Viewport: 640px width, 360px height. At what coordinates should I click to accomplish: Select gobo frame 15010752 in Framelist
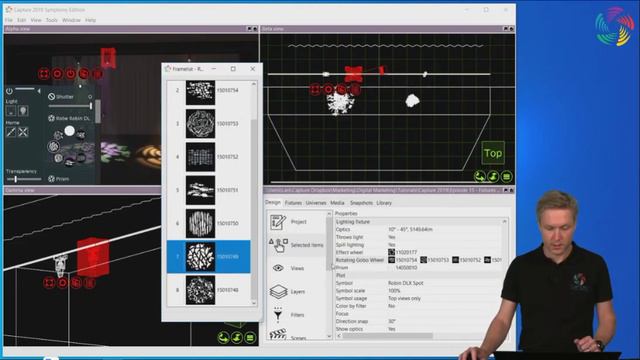coord(208,157)
